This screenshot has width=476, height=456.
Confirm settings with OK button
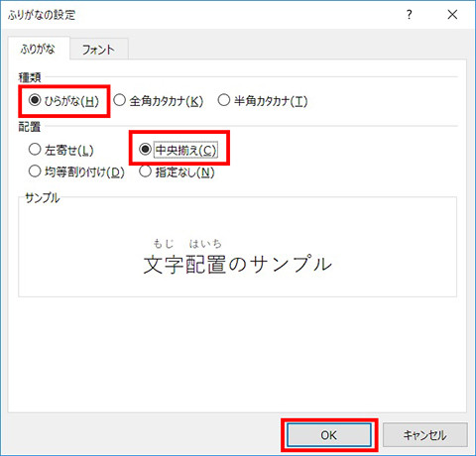(329, 435)
